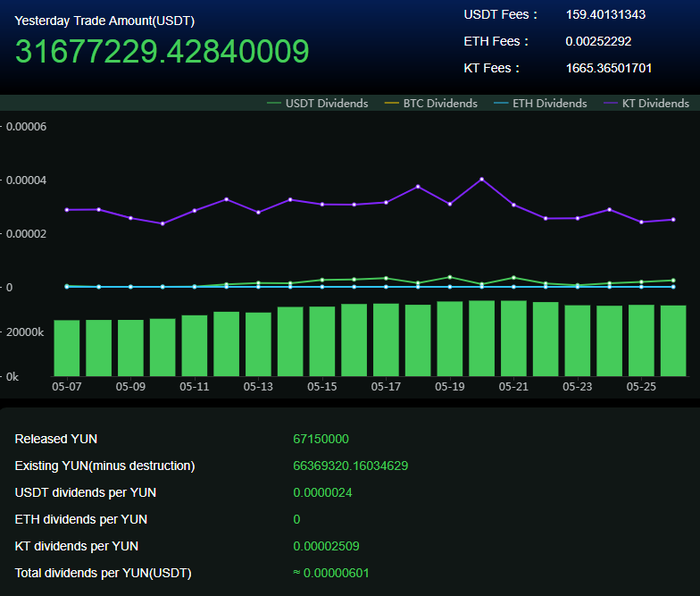Toggle ETH Dividends legend series
Screen dimensions: 700x596
(540, 104)
